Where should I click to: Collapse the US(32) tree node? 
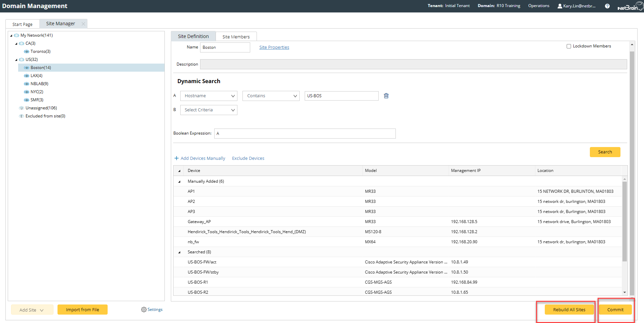(16, 60)
